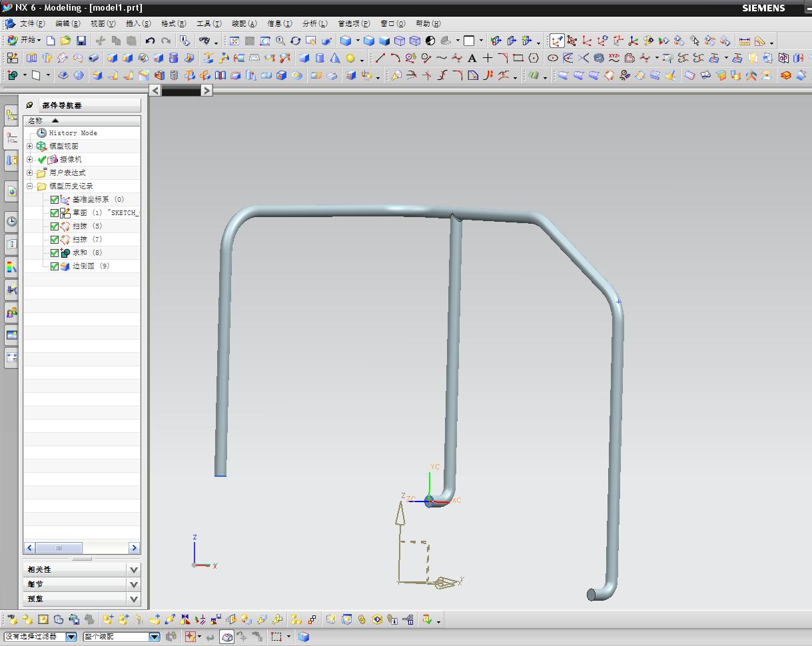Screen dimensions: 812x646
Task: Open the History clock sidebar tab
Action: (x=11, y=221)
